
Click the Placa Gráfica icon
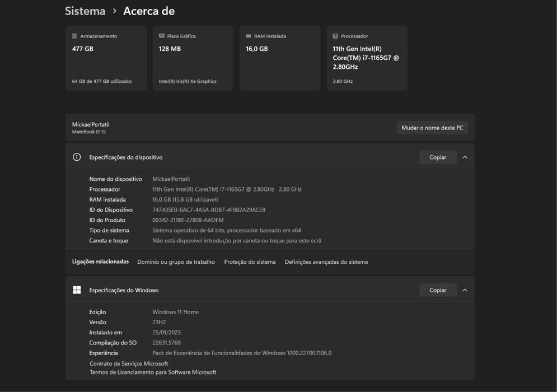[x=162, y=36]
